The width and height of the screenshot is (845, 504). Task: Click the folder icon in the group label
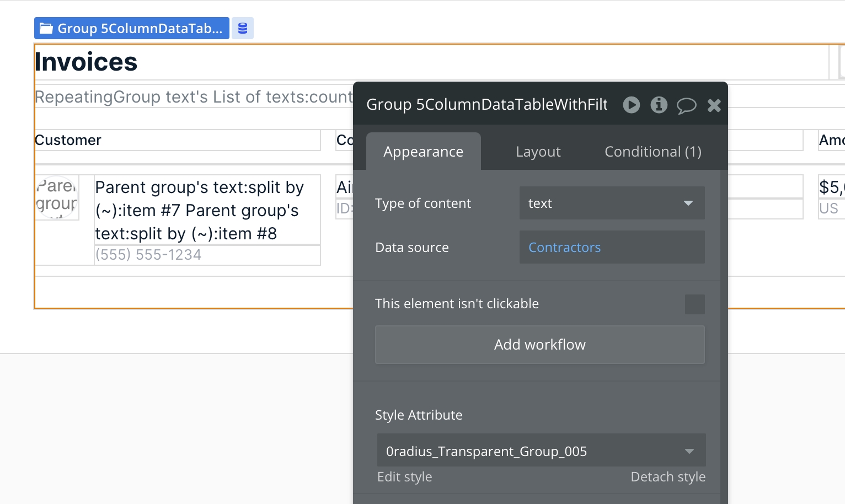point(46,29)
